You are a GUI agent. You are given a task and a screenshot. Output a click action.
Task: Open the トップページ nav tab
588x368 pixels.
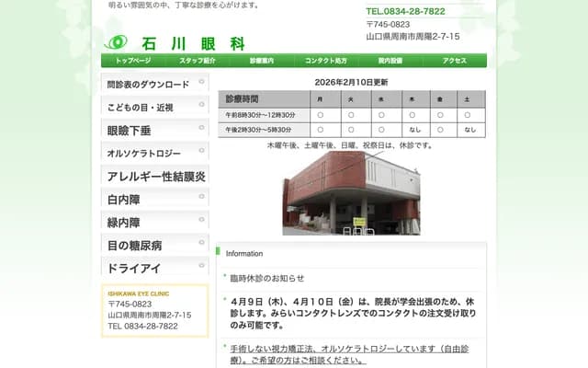tap(133, 61)
